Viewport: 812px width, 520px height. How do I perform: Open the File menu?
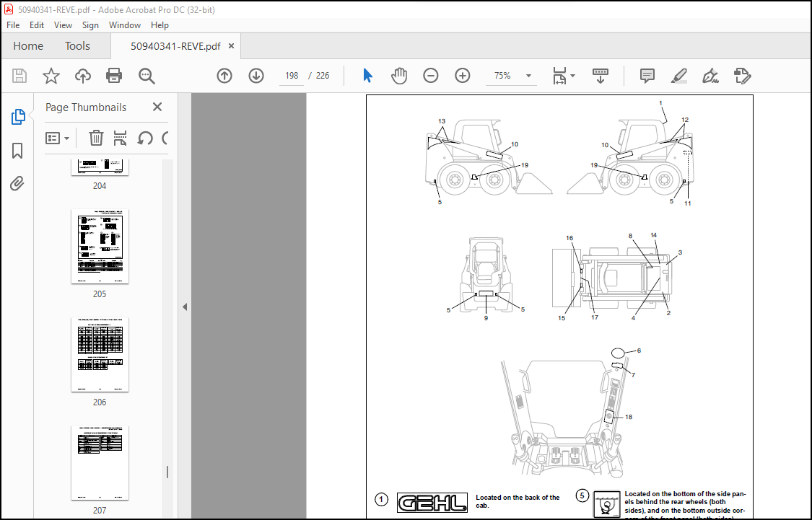click(13, 25)
